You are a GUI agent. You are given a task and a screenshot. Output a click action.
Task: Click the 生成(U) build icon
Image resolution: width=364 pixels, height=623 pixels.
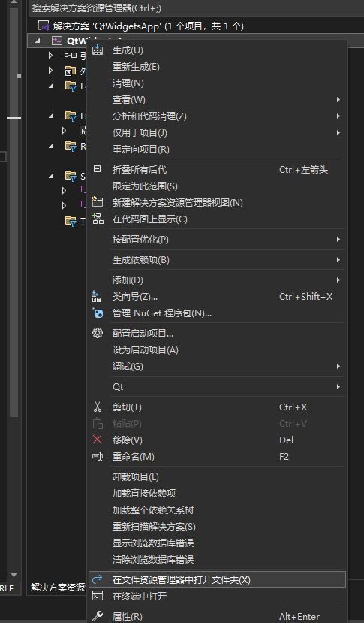pos(98,50)
